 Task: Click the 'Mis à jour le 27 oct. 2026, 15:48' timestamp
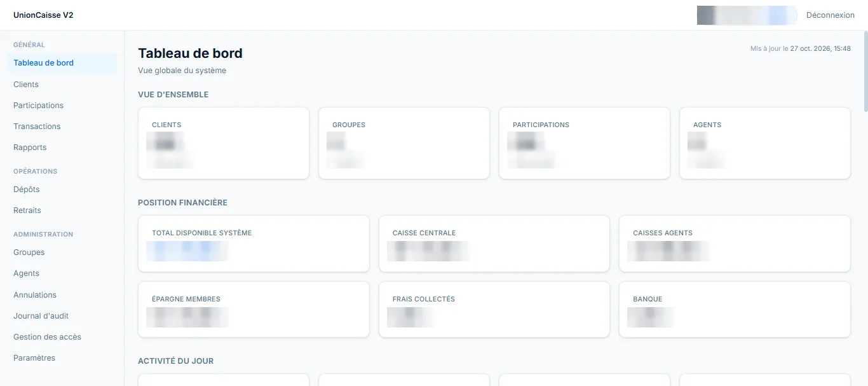click(801, 48)
